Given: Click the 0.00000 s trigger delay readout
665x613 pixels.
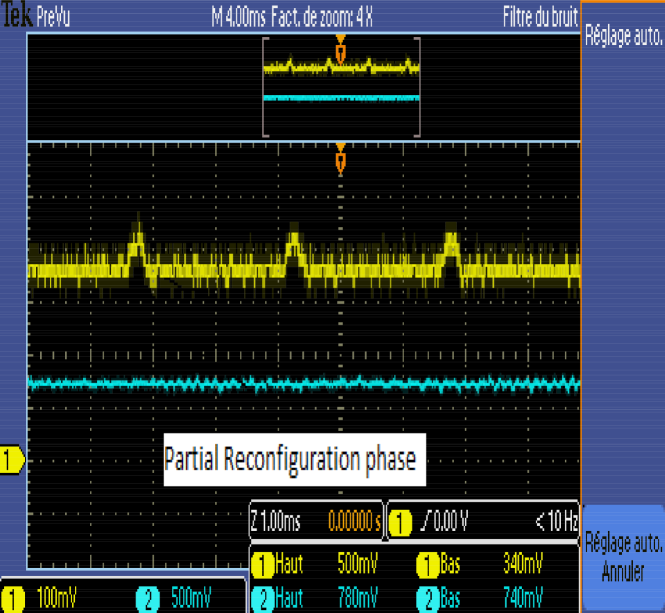Looking at the screenshot, I should point(354,521).
